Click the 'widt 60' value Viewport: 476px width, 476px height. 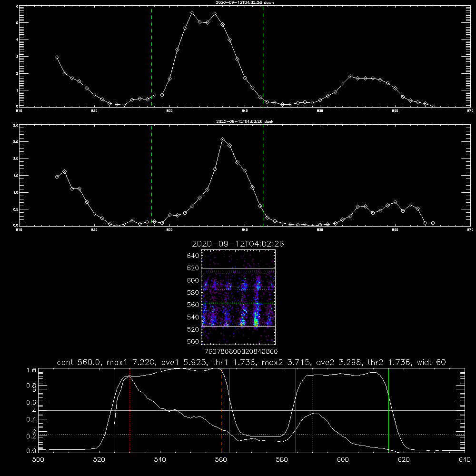[x=431, y=362]
